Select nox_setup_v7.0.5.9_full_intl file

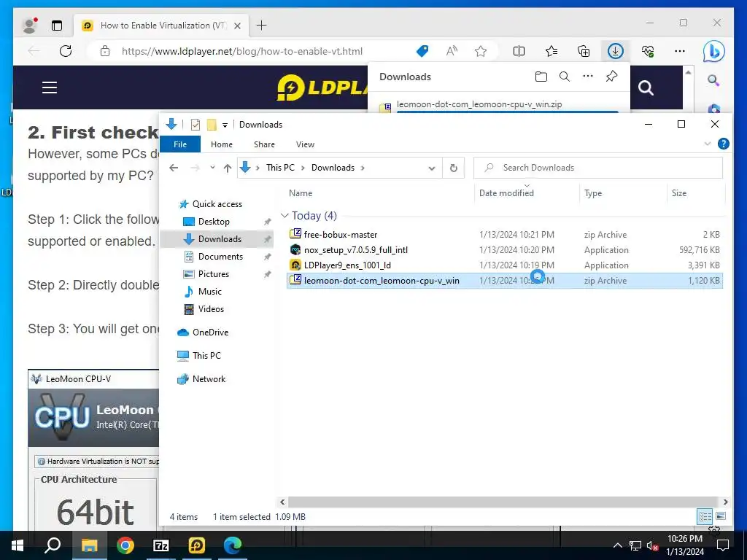(505, 249)
